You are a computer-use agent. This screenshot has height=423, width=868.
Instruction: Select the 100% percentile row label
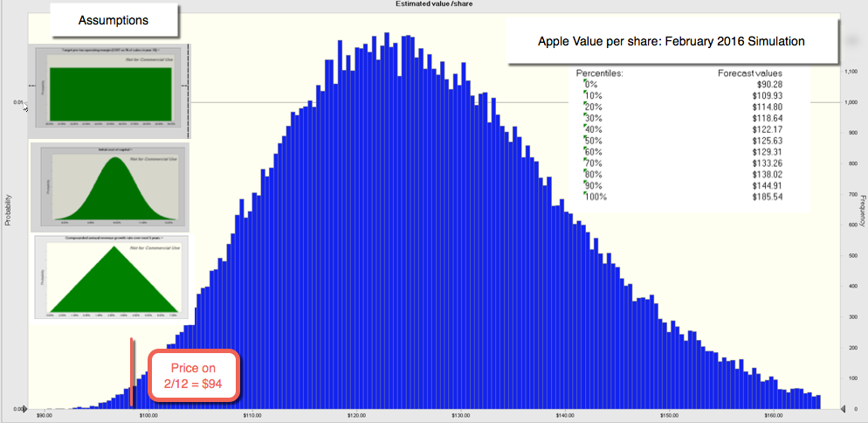[597, 197]
